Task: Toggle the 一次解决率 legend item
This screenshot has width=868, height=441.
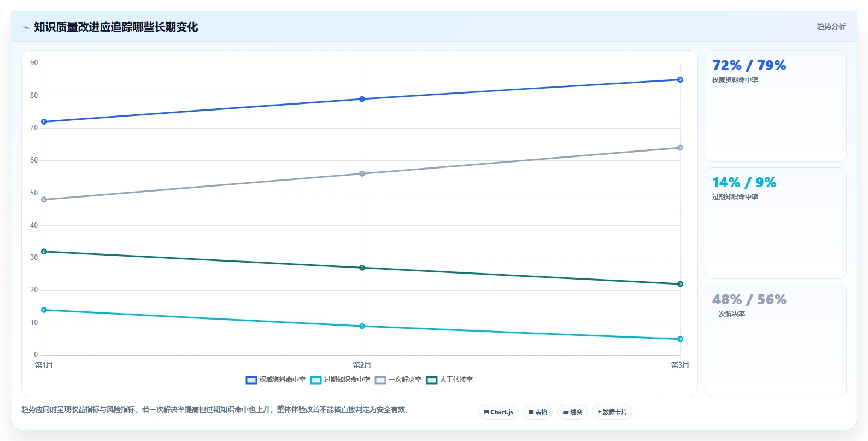Action: pyautogui.click(x=398, y=380)
